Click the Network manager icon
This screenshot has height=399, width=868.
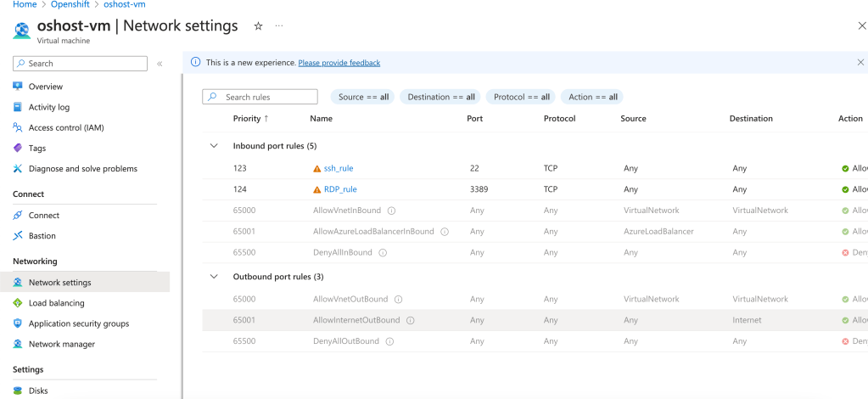point(18,344)
